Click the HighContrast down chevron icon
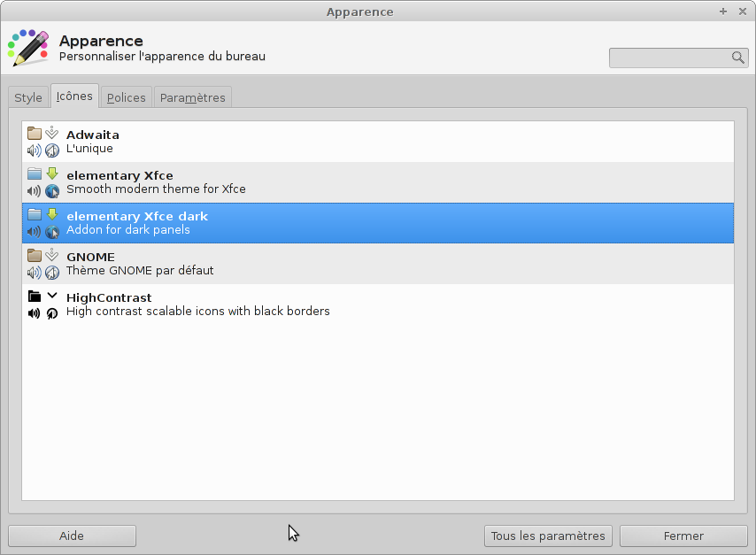Viewport: 756px width, 555px height. click(52, 295)
